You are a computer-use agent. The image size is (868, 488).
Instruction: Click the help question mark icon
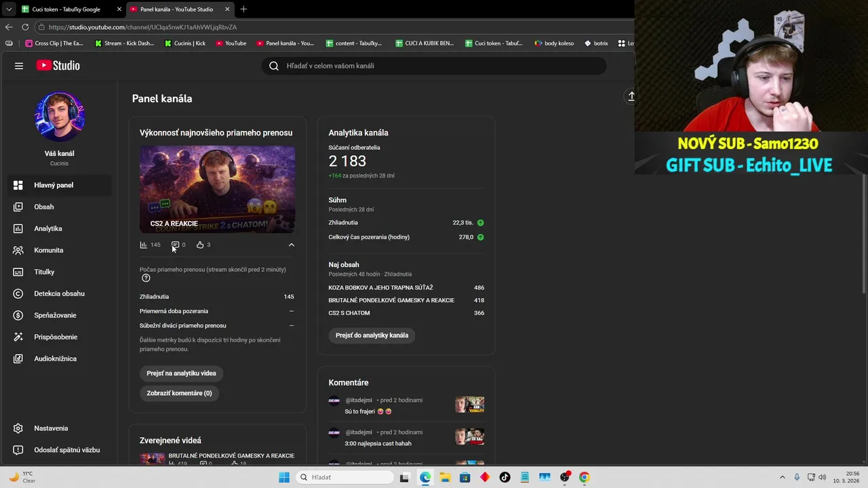pos(146,278)
